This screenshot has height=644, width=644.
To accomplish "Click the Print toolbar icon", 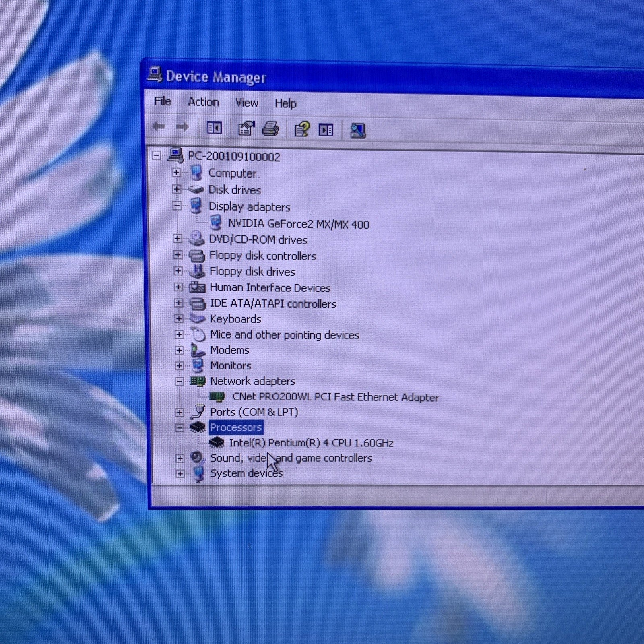I will [x=270, y=129].
